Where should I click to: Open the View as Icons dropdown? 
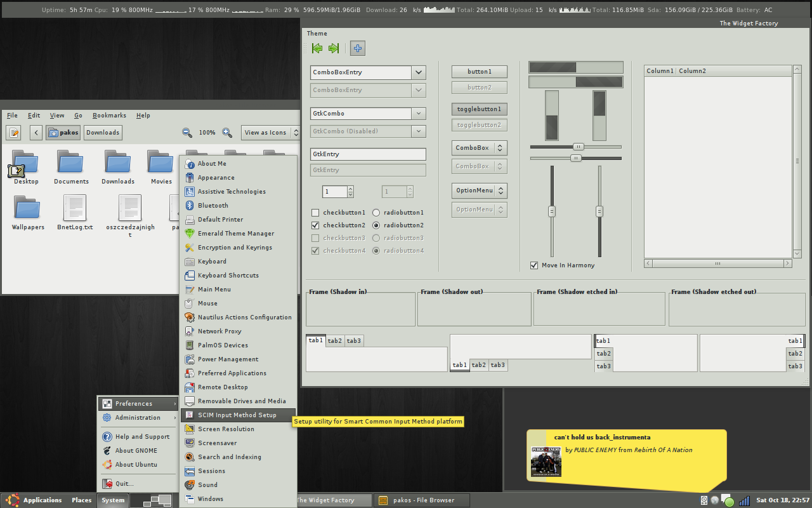[270, 133]
